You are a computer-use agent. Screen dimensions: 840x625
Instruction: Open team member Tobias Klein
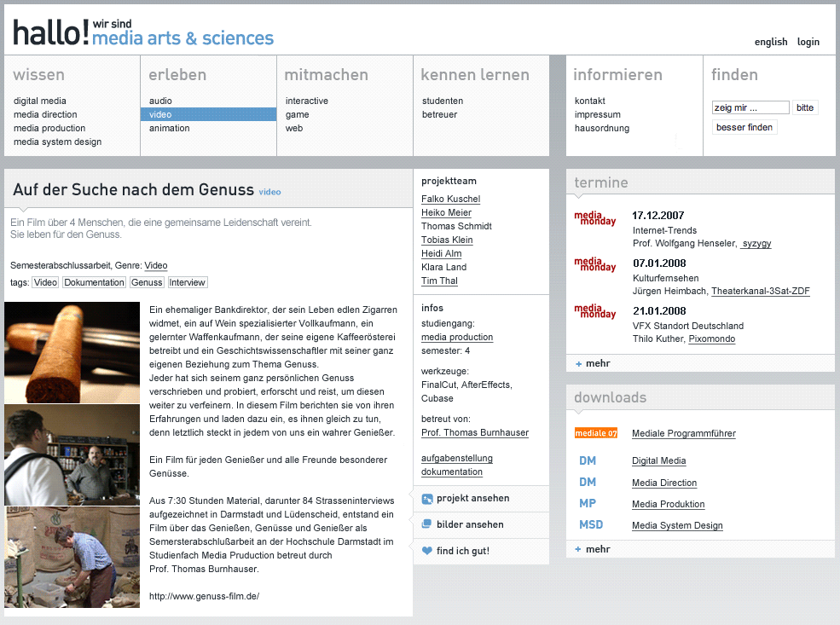point(447,240)
